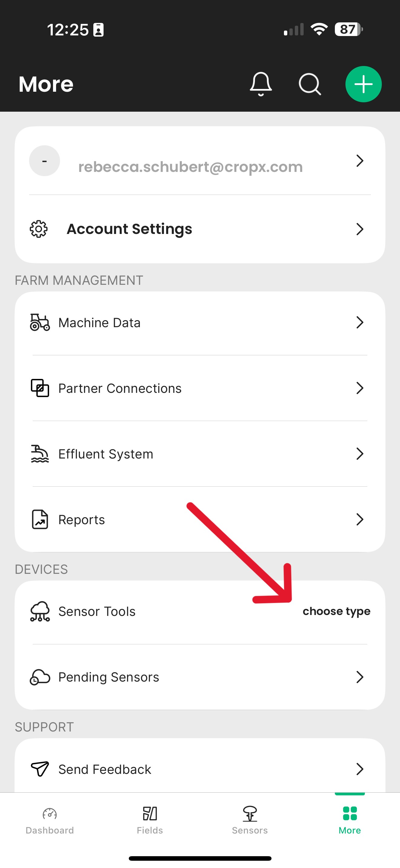
Task: Tap the Send Feedback paper plane icon
Action: pos(40,769)
